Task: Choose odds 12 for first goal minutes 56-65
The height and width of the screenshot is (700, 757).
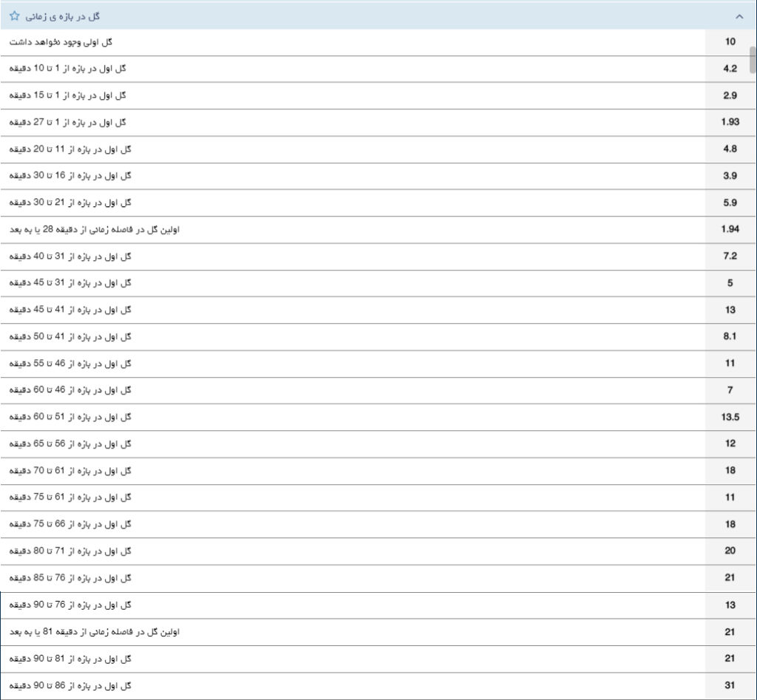Action: (730, 444)
